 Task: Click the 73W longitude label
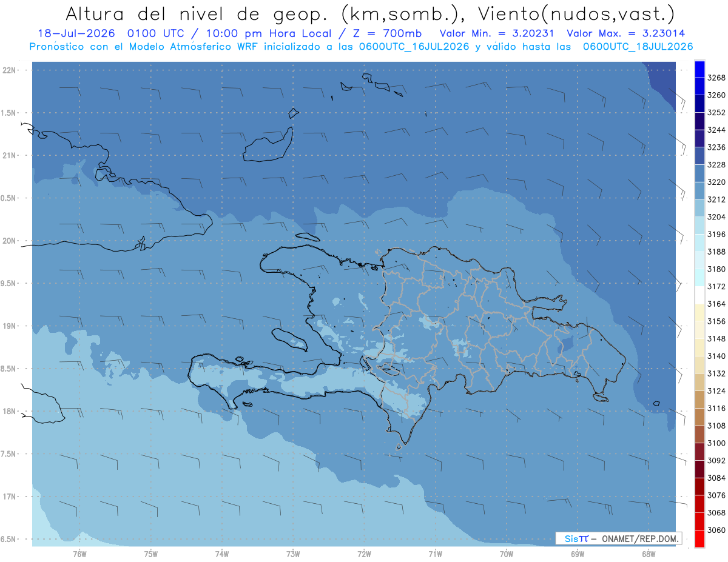(293, 554)
